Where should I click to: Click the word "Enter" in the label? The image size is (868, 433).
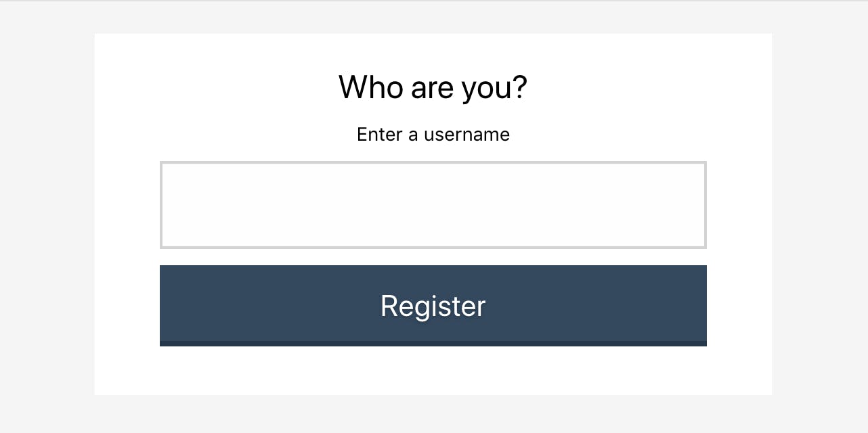[379, 135]
